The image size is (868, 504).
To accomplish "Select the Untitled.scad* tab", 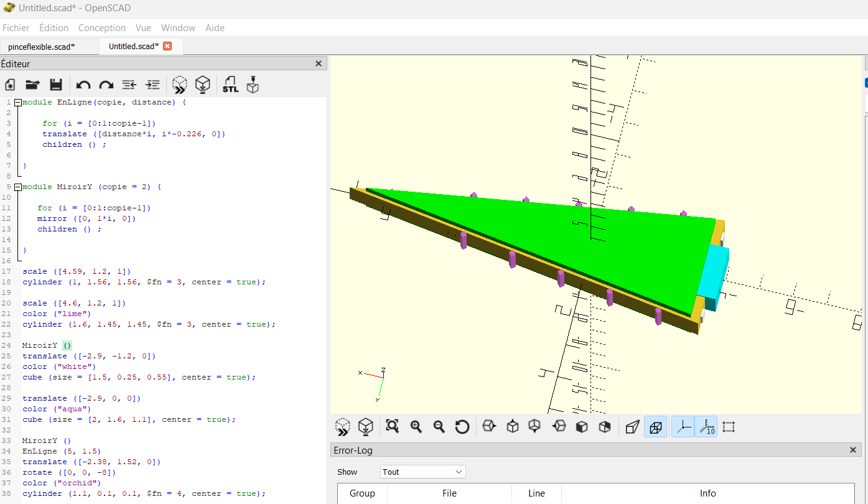I will (133, 46).
